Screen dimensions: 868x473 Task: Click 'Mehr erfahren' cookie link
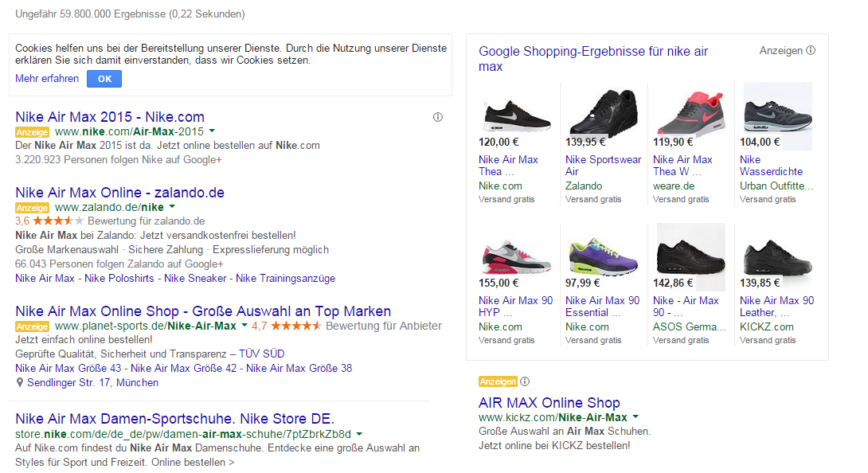pyautogui.click(x=47, y=78)
